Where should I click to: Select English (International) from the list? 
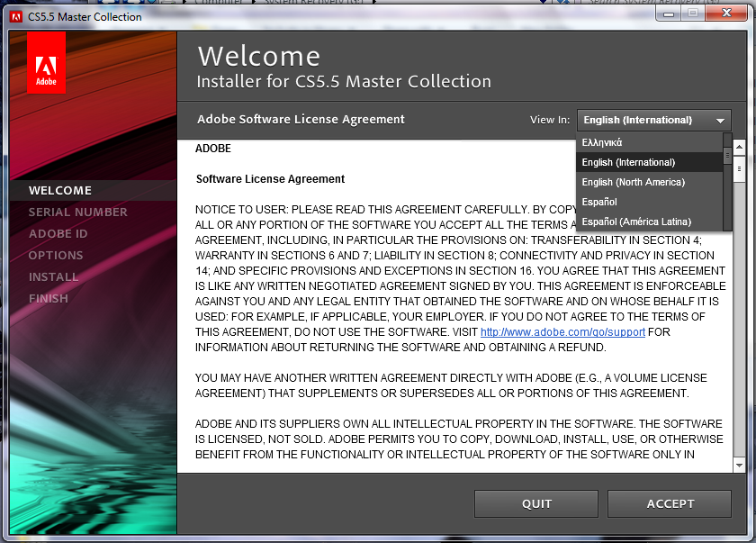pos(649,162)
